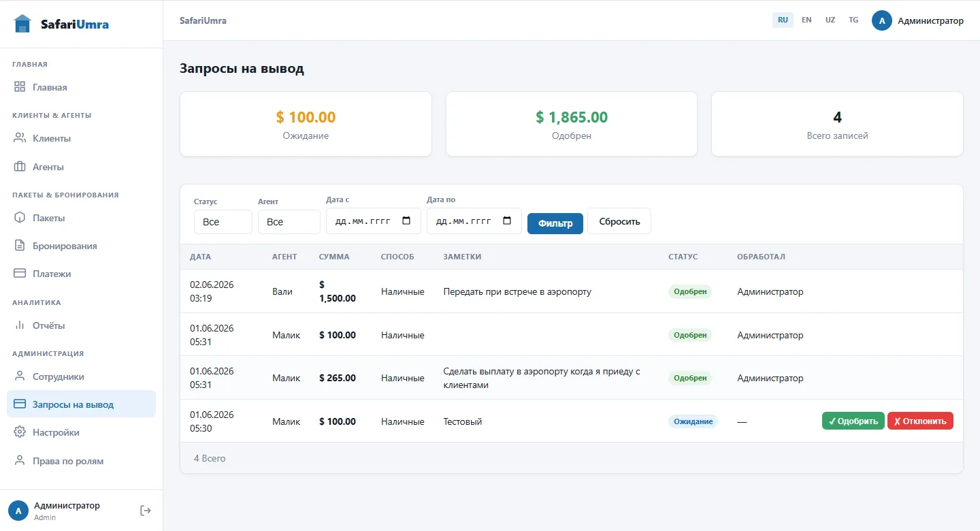The image size is (980, 531).
Task: Expand the Статус filter dropdown
Action: pos(223,222)
